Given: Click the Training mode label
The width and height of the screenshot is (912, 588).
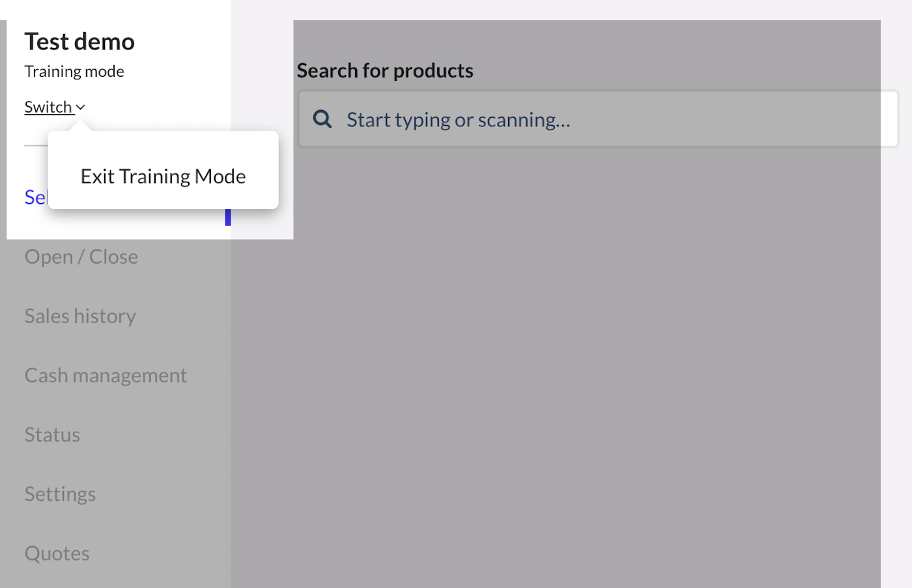Looking at the screenshot, I should tap(74, 72).
